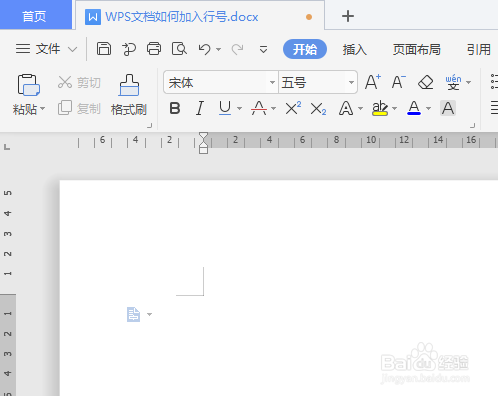Expand the 文件 menu chevron arrow
Screen dimensions: 498x396
click(73, 49)
